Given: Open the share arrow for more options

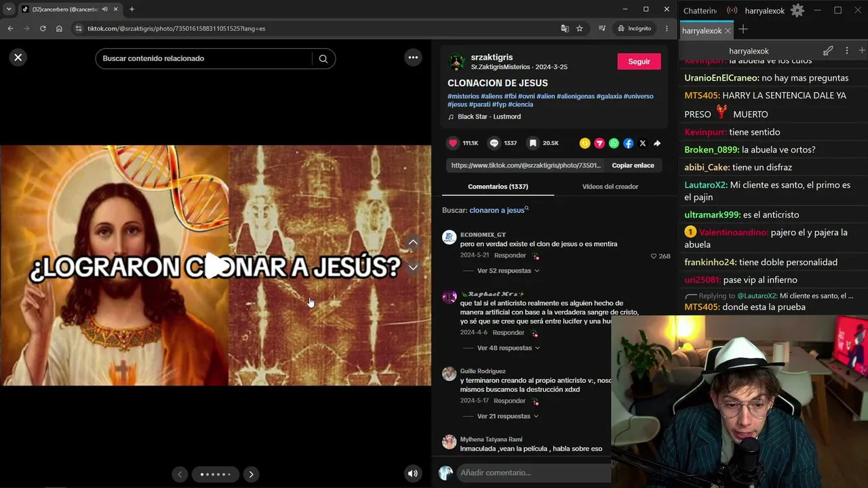Looking at the screenshot, I should [657, 143].
